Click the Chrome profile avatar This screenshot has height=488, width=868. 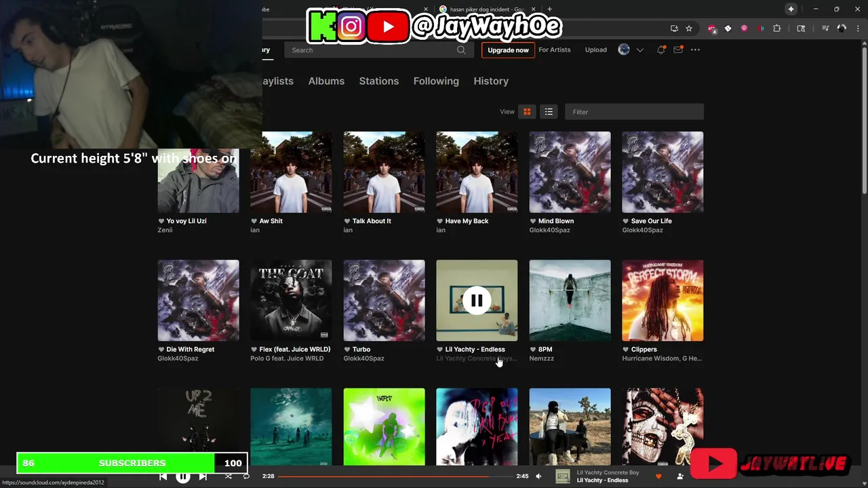pos(842,28)
